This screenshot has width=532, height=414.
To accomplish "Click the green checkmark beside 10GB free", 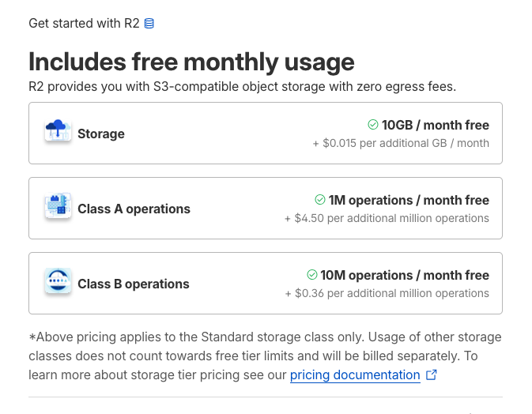I will coord(373,125).
